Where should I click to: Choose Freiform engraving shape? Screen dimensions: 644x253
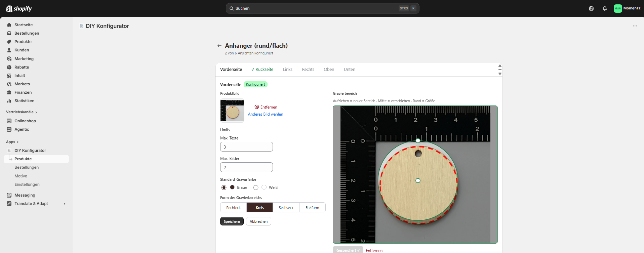pos(312,208)
